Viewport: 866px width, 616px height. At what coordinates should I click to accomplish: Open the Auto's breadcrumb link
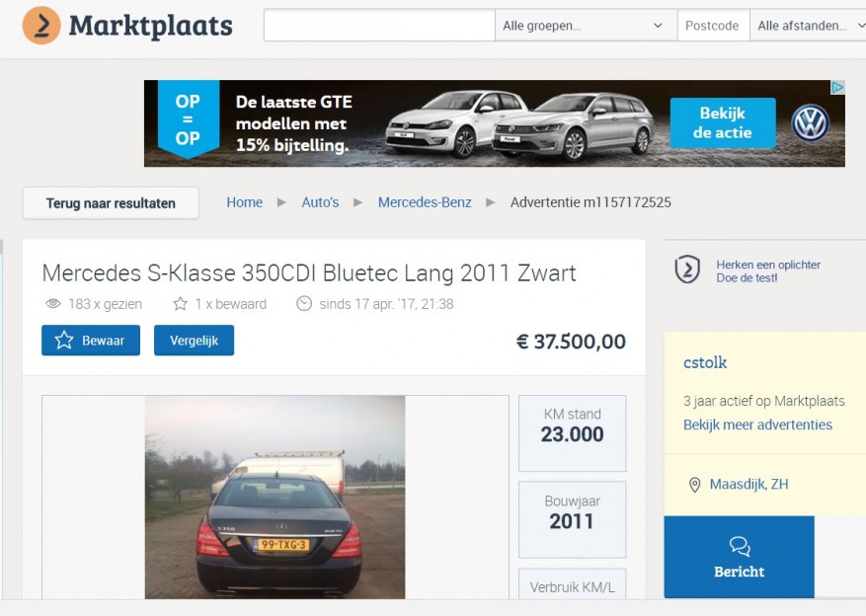point(320,202)
